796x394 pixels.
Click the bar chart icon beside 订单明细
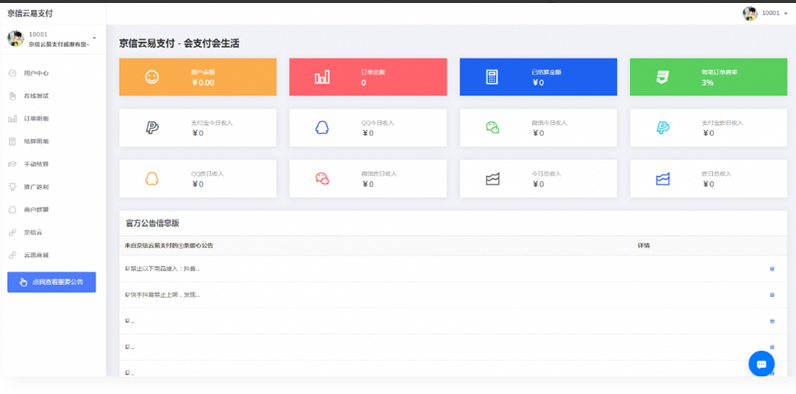click(x=13, y=119)
